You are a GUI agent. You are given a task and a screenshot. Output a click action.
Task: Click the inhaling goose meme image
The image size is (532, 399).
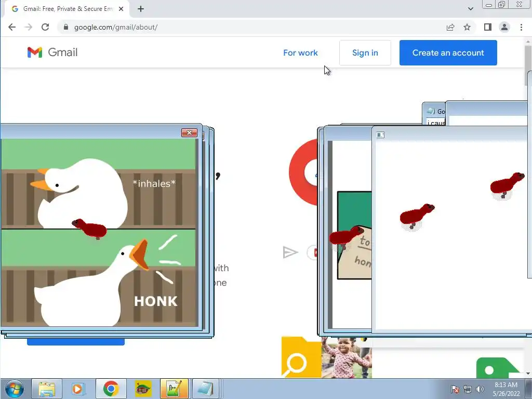(98, 183)
